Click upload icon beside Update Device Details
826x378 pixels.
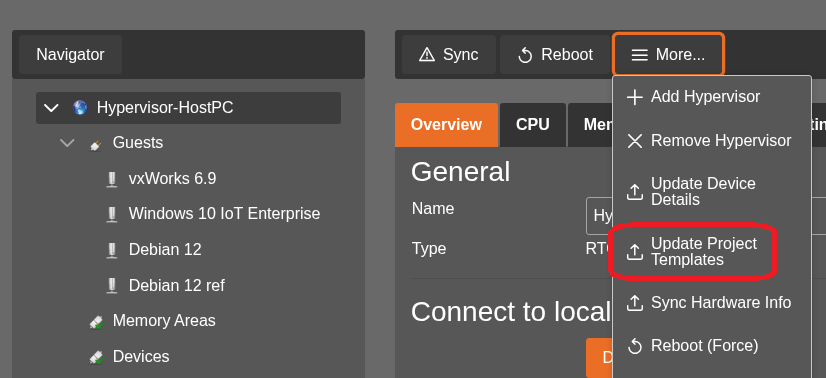coord(635,192)
